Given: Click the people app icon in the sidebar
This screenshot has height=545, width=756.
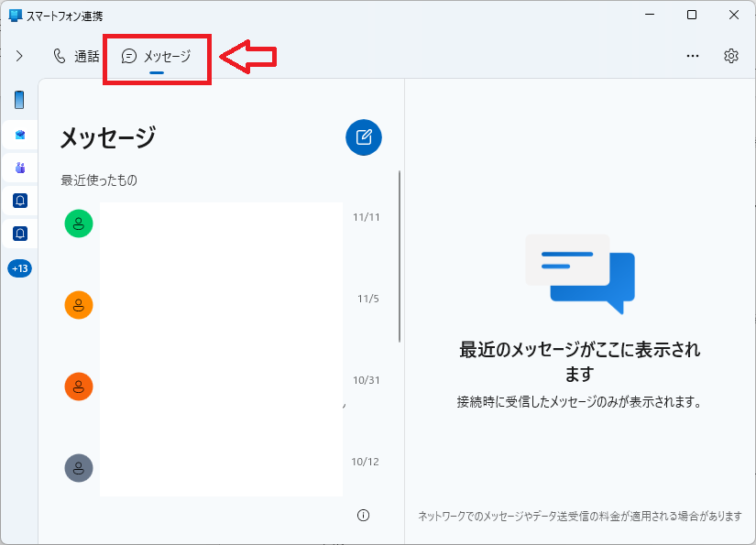Looking at the screenshot, I should point(19,167).
